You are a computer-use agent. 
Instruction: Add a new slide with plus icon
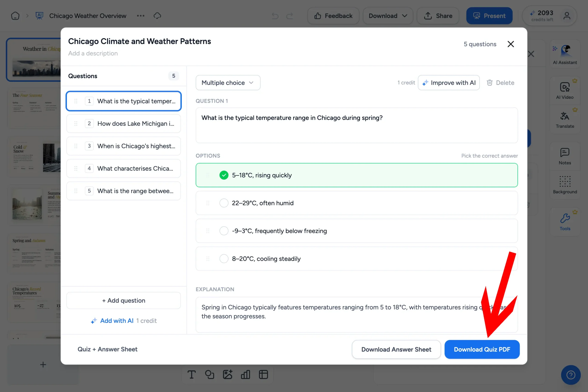43,364
